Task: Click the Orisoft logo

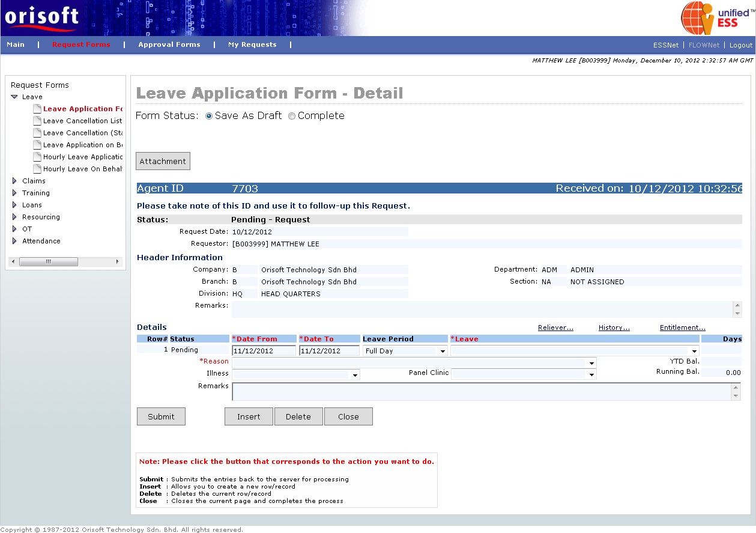Action: 41,17
